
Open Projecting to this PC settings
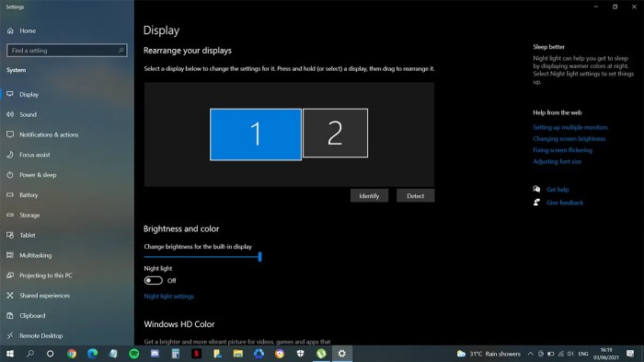[x=46, y=275]
